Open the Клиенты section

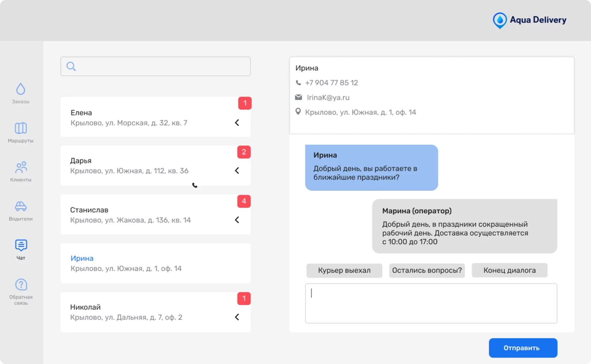20,171
